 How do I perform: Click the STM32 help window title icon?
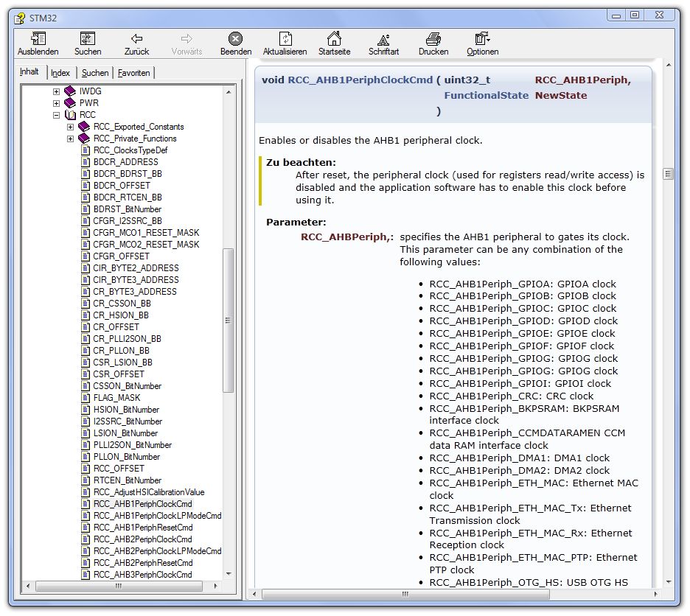[19, 18]
